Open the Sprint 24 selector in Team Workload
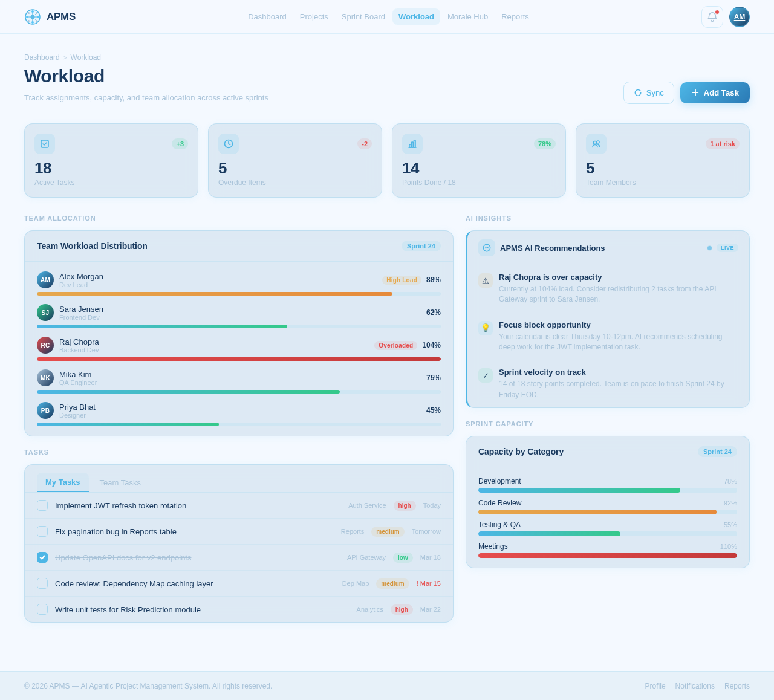The height and width of the screenshot is (700, 774). (421, 246)
